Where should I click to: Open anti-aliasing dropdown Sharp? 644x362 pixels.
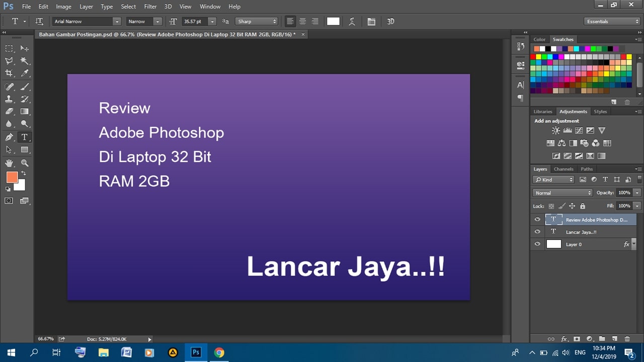pos(257,21)
